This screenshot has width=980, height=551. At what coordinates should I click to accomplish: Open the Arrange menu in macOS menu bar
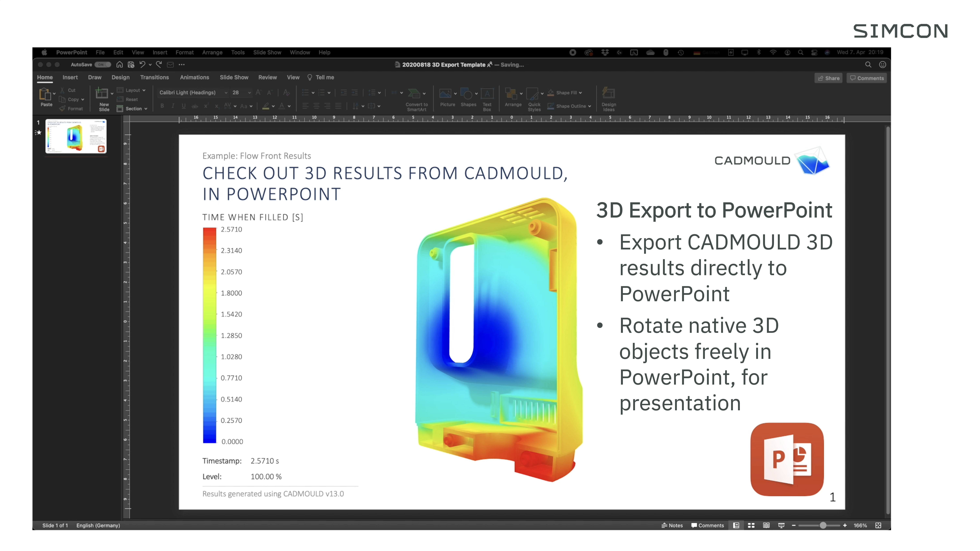click(x=212, y=52)
